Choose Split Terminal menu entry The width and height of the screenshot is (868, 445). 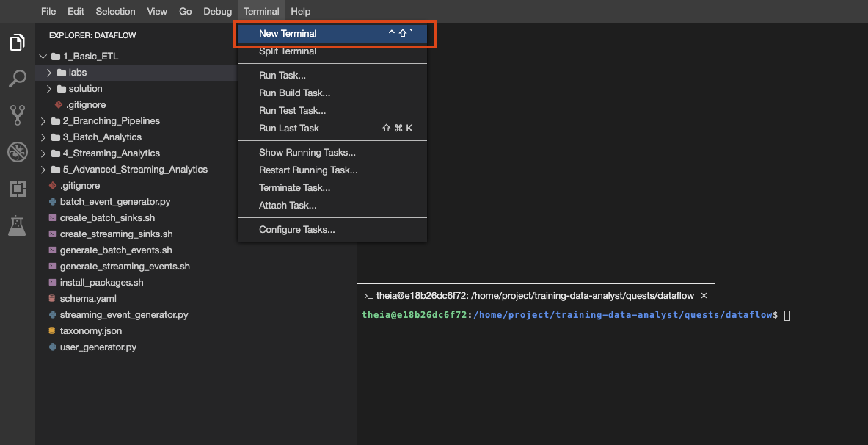point(288,51)
